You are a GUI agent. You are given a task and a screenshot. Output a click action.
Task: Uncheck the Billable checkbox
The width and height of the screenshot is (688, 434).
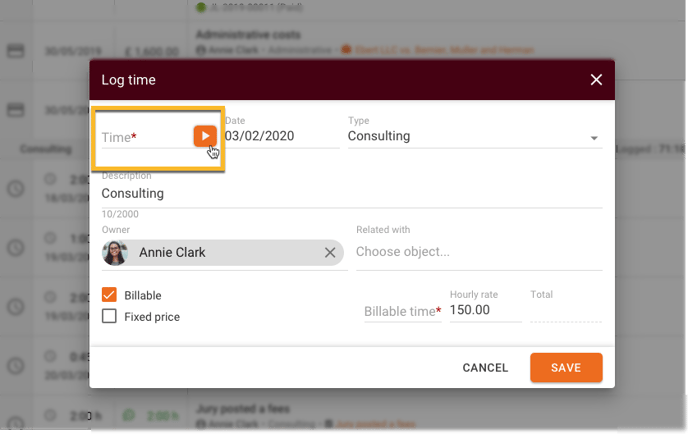click(x=109, y=295)
